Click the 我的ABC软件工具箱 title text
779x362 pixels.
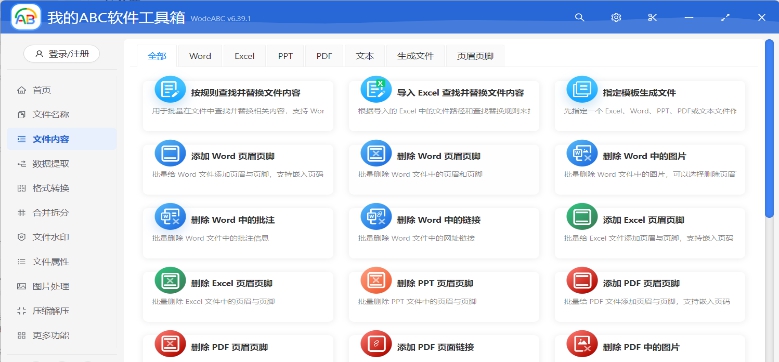click(x=117, y=17)
